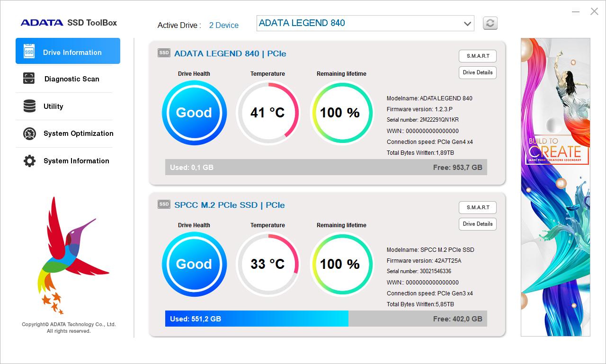Image resolution: width=606 pixels, height=364 pixels.
Task: Click the SSD icon beside ADATA LEGEND 840
Action: [164, 53]
